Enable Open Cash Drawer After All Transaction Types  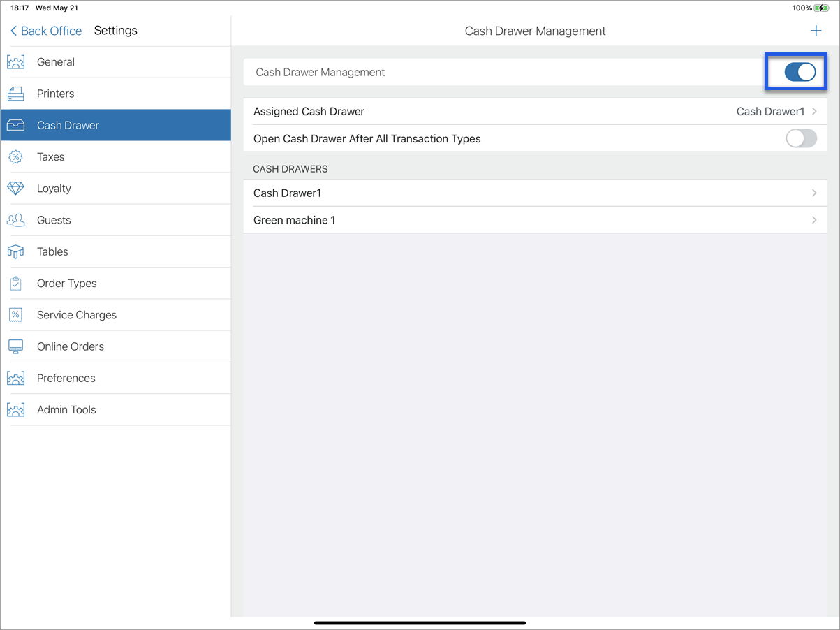[801, 138]
